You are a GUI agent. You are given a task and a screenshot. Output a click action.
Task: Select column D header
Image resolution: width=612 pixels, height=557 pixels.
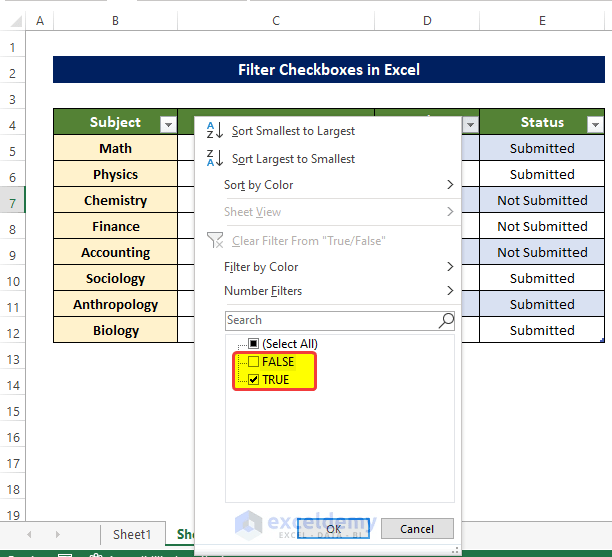click(x=427, y=21)
